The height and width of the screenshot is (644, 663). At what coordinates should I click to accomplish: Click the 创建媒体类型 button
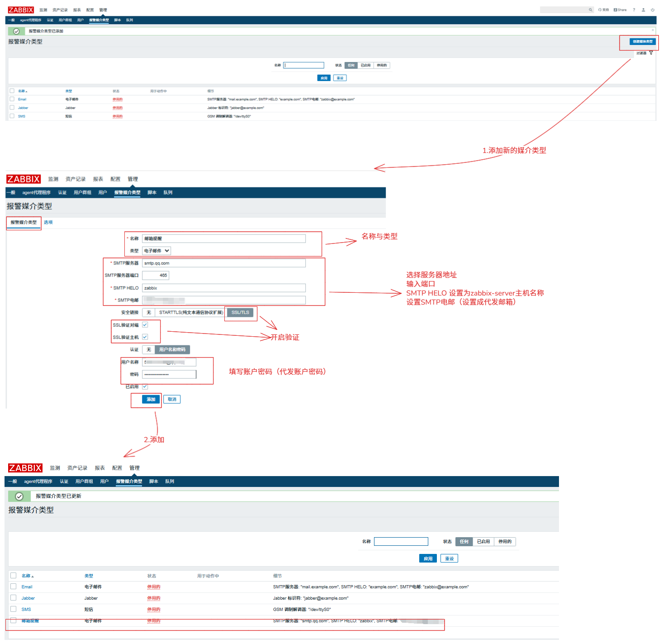pyautogui.click(x=643, y=42)
